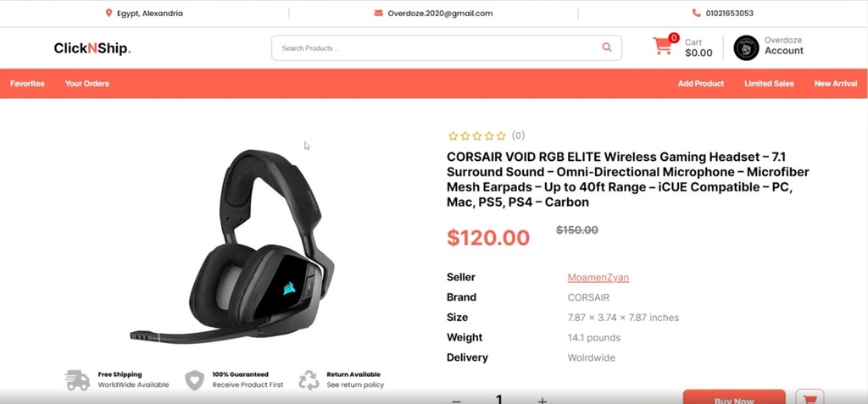This screenshot has height=404, width=868.
Task: Open the Favorites menu item
Action: [27, 84]
